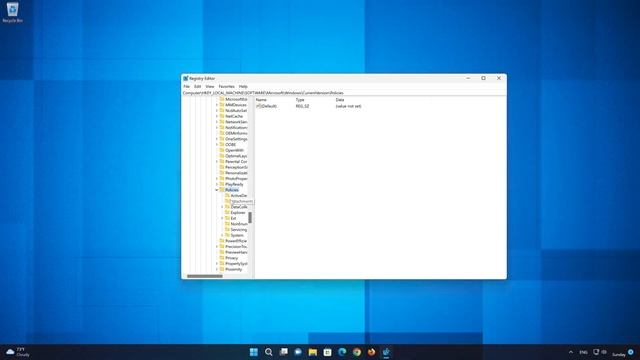Viewport: 640px width, 360px height.
Task: Open the weather widget on the taskbar
Action: click(x=17, y=352)
